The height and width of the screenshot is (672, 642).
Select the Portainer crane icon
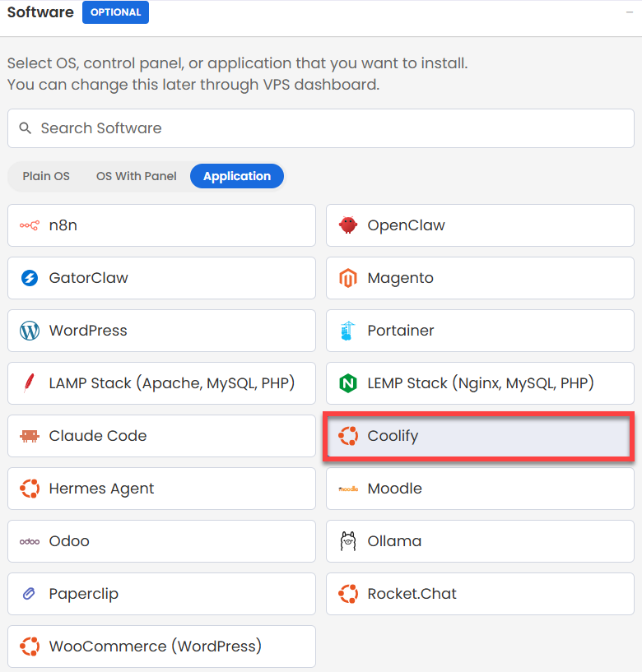pos(347,331)
